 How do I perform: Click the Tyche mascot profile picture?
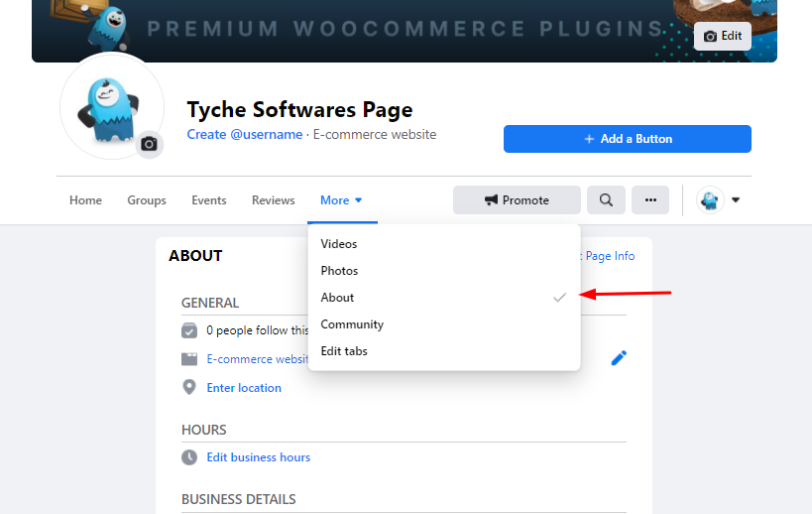112,107
